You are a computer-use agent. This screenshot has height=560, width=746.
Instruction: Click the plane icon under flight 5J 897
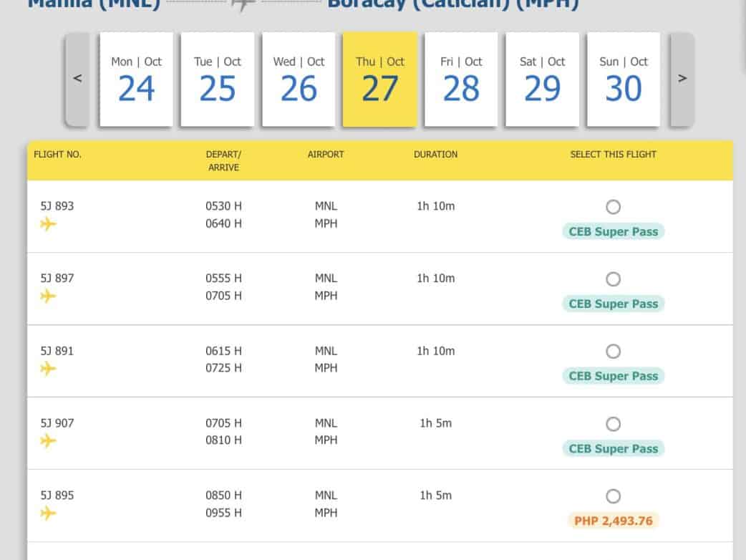point(48,296)
